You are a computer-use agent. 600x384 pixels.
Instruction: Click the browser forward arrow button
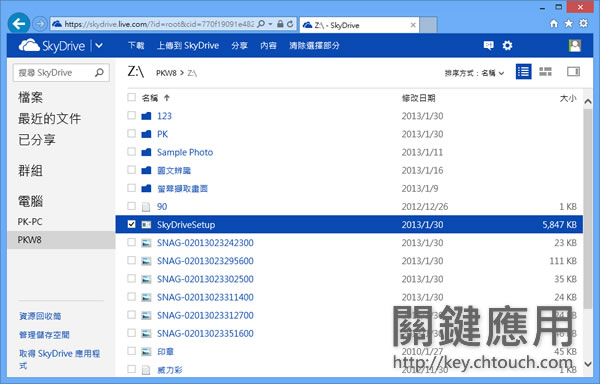[39, 24]
